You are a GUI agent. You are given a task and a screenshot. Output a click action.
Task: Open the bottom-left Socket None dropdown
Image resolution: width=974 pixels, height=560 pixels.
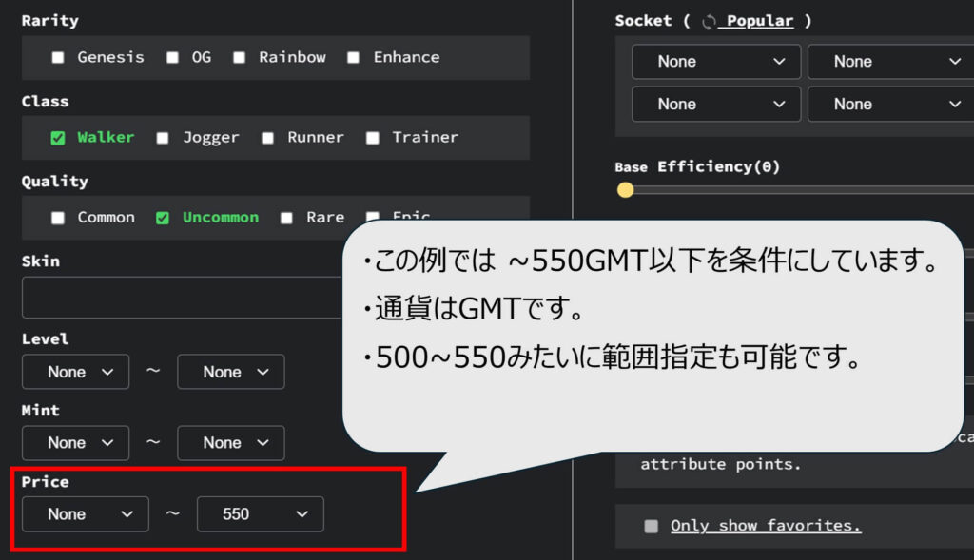(x=716, y=105)
